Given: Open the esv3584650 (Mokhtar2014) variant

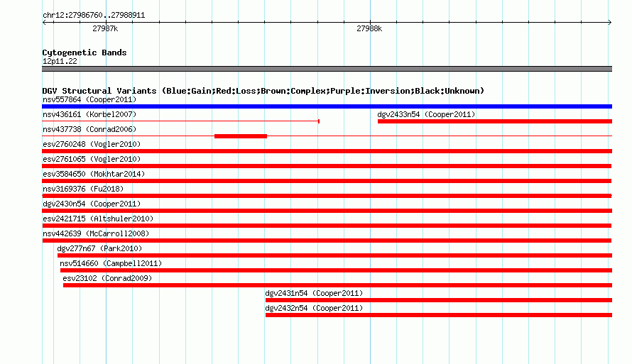Looking at the screenshot, I should [94, 174].
